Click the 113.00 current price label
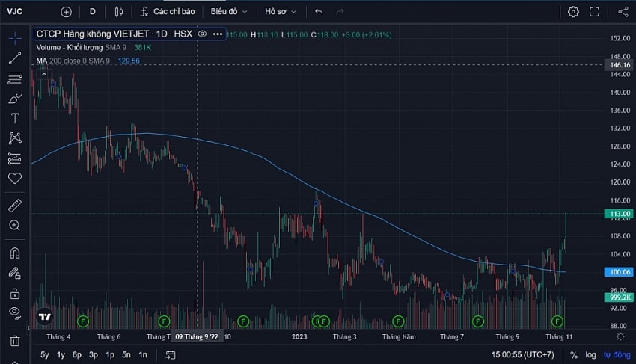The width and height of the screenshot is (636, 364). point(619,214)
